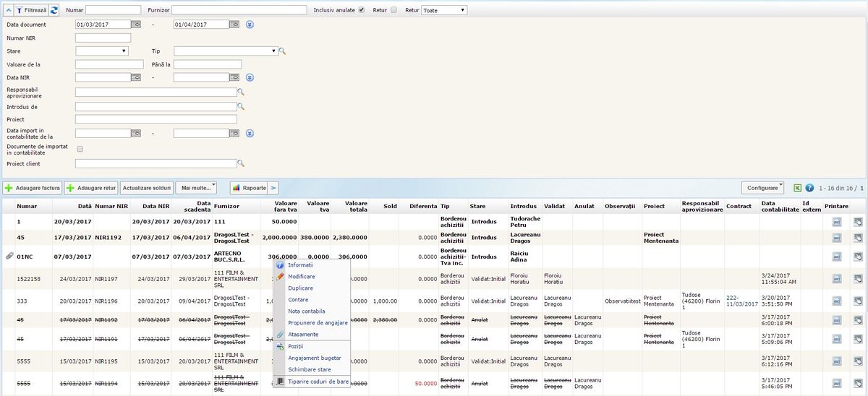Open the Retur dropdown showing Toate
This screenshot has height=396, width=868.
coord(444,10)
